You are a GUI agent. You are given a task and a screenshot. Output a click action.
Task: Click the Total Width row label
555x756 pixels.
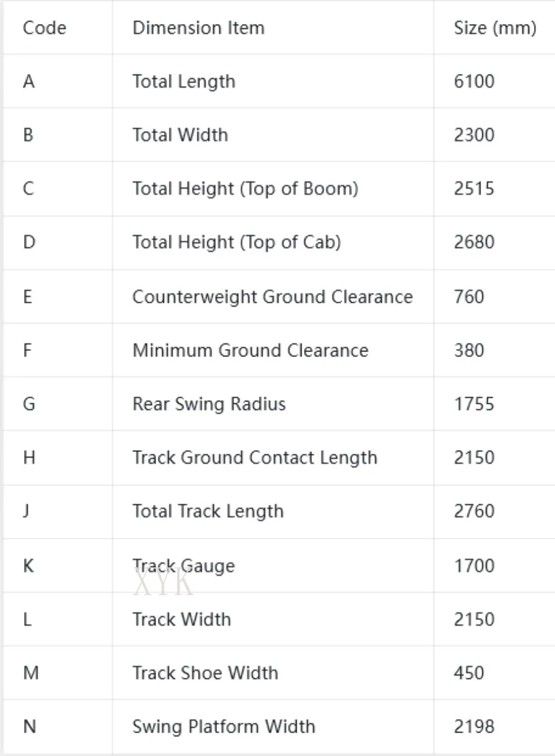(180, 135)
